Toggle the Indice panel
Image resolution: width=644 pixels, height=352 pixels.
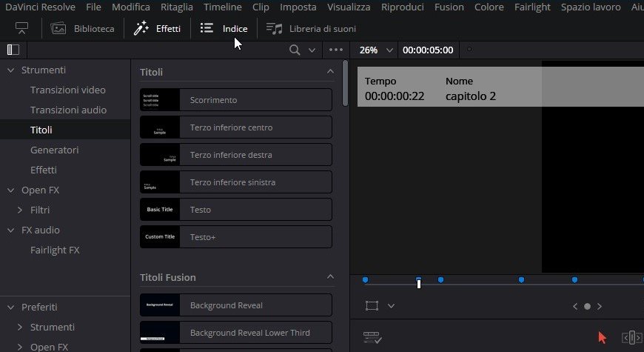pos(224,28)
